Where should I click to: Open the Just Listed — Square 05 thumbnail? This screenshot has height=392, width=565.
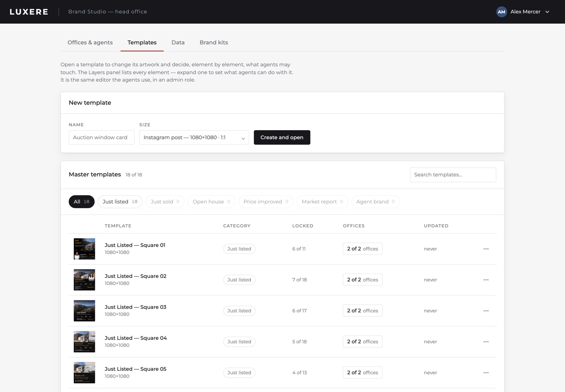pyautogui.click(x=84, y=373)
